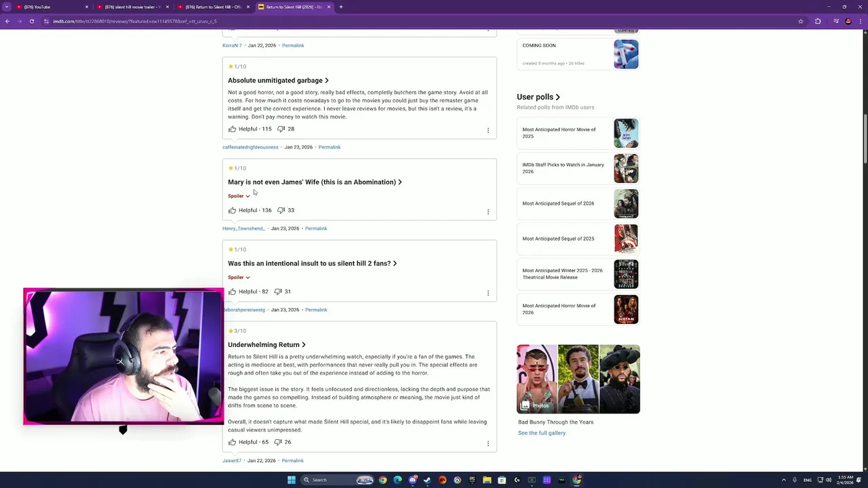Open 'Most Anticipated Sequel of 2026' poll

coord(578,203)
